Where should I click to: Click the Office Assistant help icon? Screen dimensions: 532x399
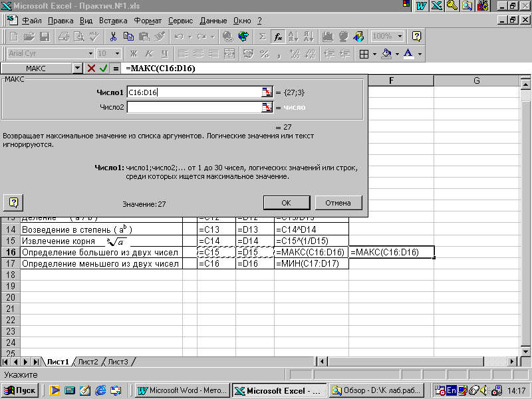click(417, 37)
